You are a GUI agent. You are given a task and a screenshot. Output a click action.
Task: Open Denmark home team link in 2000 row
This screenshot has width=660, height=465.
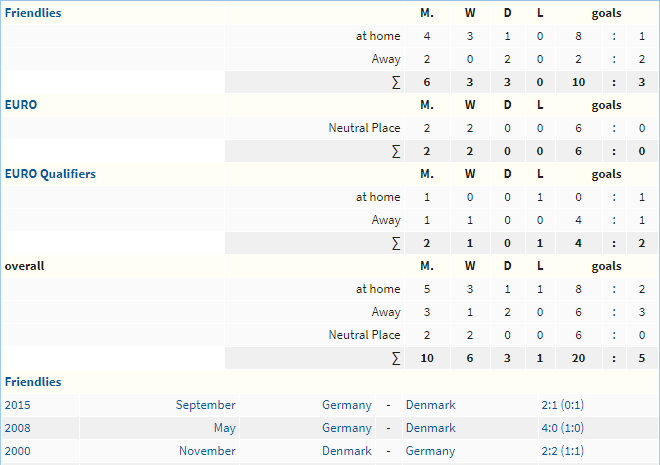pos(347,451)
